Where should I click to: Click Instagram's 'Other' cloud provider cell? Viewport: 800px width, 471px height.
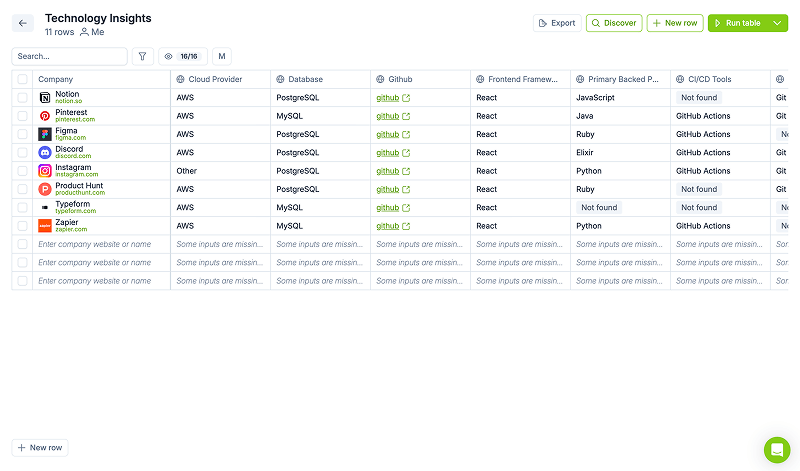point(220,171)
